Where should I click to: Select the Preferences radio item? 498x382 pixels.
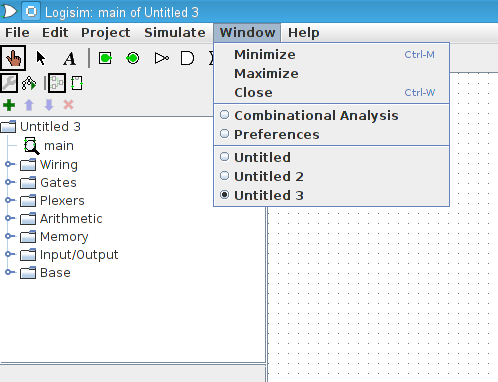(x=331, y=134)
